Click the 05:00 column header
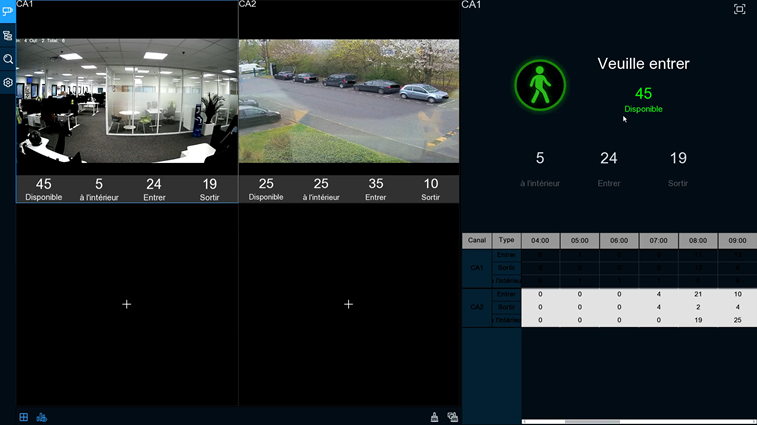This screenshot has width=757, height=425. click(x=580, y=241)
